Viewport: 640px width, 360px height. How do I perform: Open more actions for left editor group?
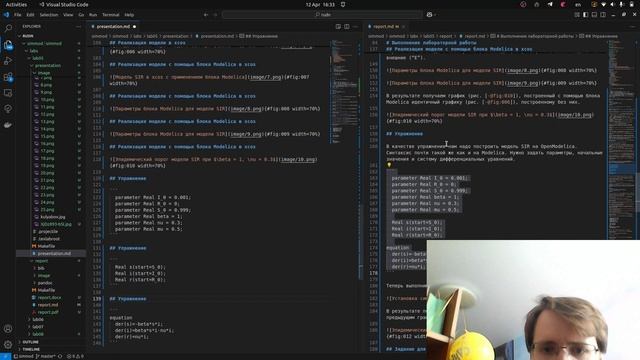355,27
